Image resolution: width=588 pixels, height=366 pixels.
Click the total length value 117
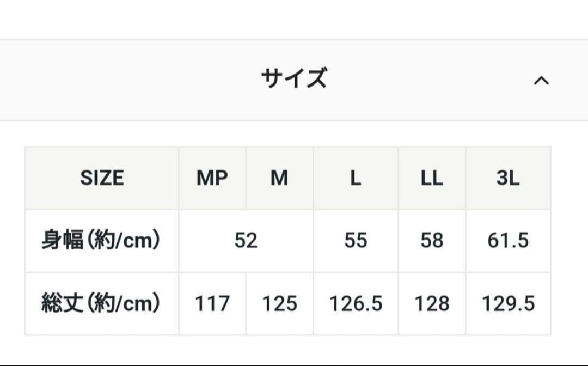[212, 303]
